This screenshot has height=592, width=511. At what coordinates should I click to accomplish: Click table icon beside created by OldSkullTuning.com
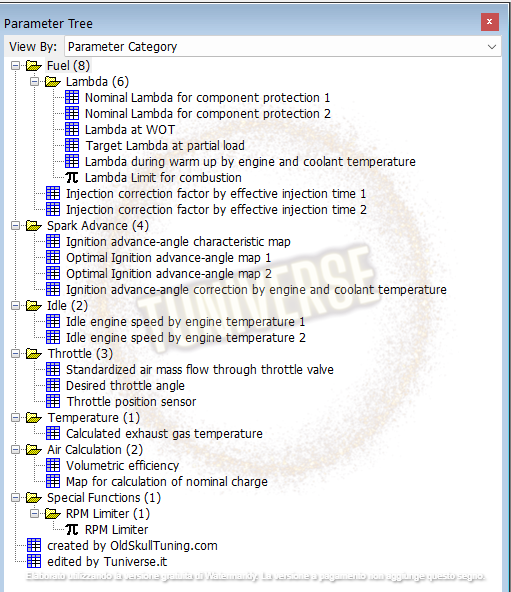pos(34,546)
